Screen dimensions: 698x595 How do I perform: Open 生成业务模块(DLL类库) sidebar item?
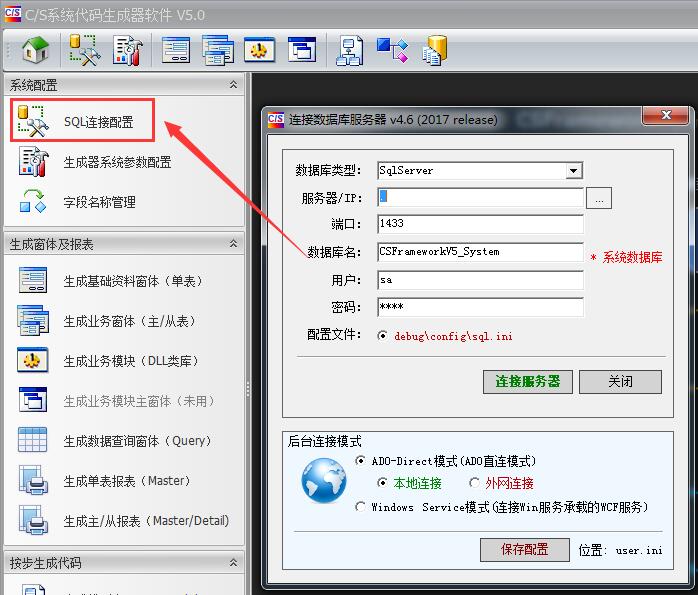130,361
